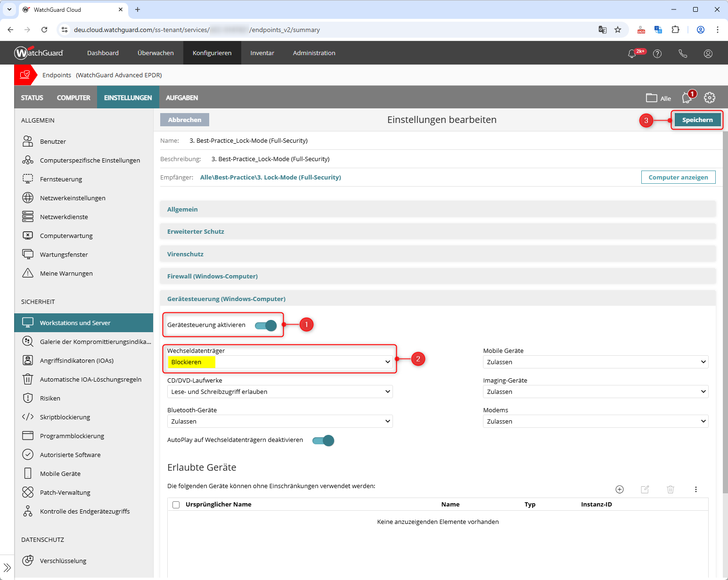Click the Computer anzeigen button
The height and width of the screenshot is (580, 728).
678,177
